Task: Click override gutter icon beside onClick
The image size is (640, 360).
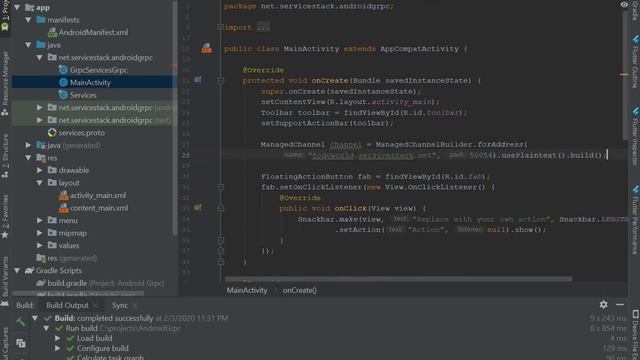Action: [198, 208]
